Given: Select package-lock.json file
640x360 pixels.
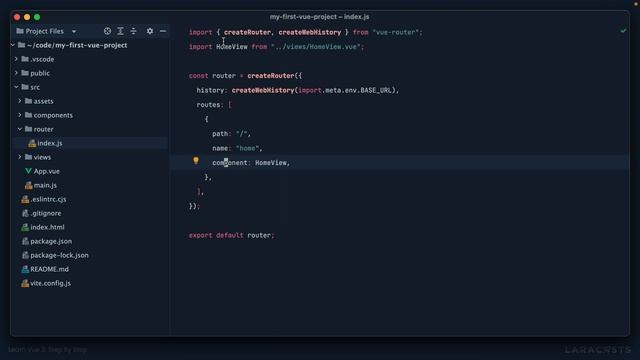Looking at the screenshot, I should click(59, 255).
